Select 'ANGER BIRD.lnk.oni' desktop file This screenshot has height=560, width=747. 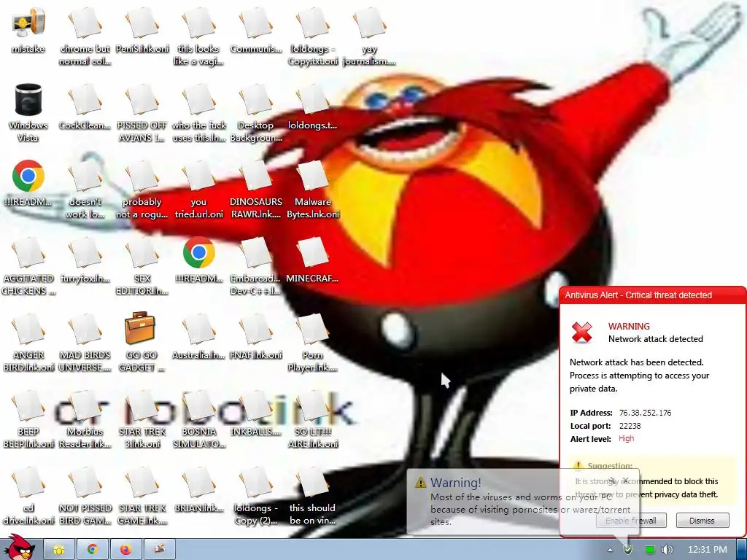coord(28,343)
